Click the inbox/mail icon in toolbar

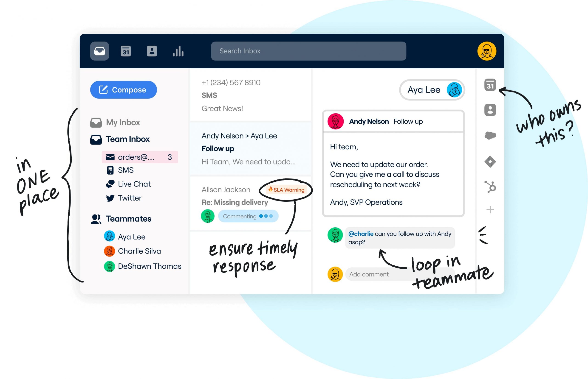(x=99, y=51)
